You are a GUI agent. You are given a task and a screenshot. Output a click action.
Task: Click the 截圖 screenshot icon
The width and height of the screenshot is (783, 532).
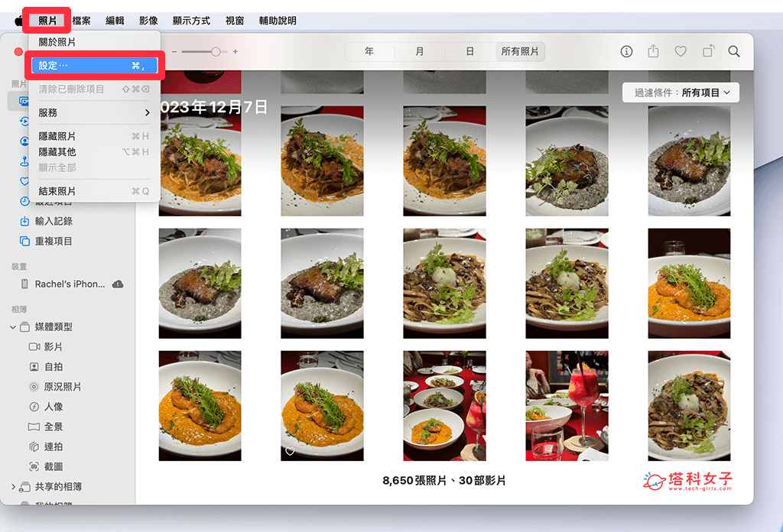tap(34, 466)
